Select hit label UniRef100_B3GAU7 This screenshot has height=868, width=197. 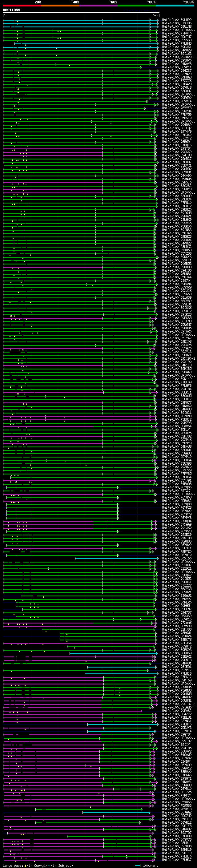[x=176, y=91]
